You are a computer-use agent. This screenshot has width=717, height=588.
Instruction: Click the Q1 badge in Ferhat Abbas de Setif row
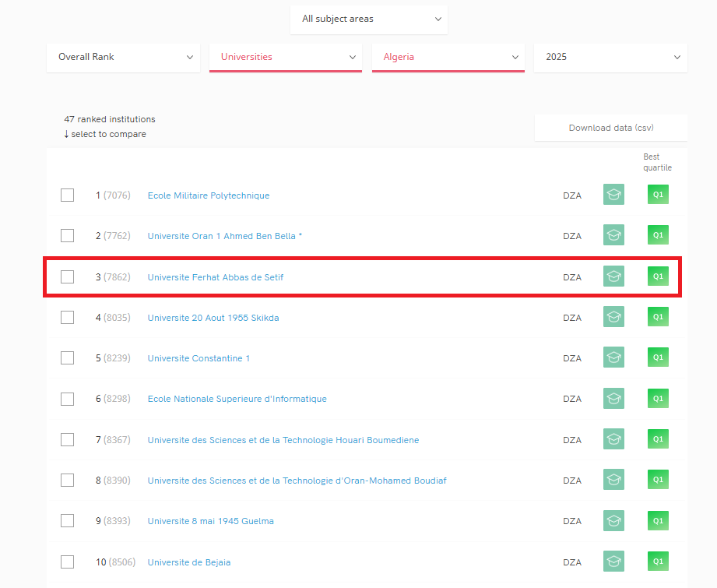coord(658,276)
